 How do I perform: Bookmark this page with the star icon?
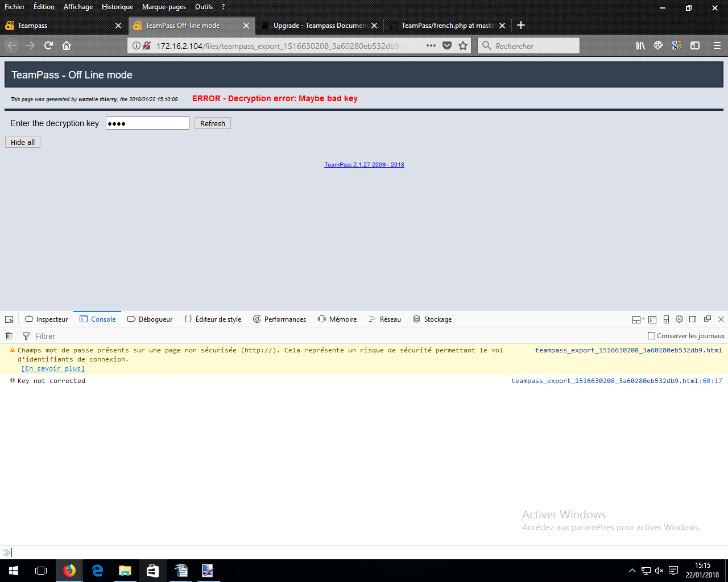[x=462, y=45]
